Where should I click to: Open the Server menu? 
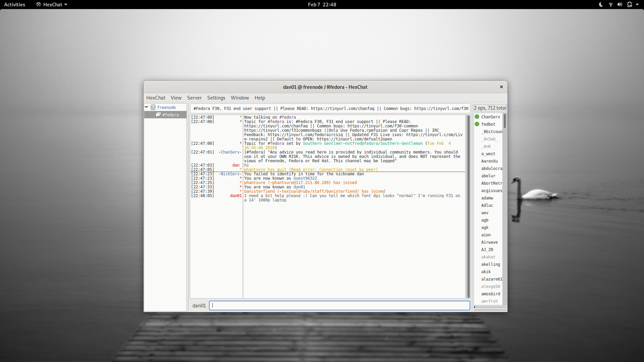(x=195, y=98)
